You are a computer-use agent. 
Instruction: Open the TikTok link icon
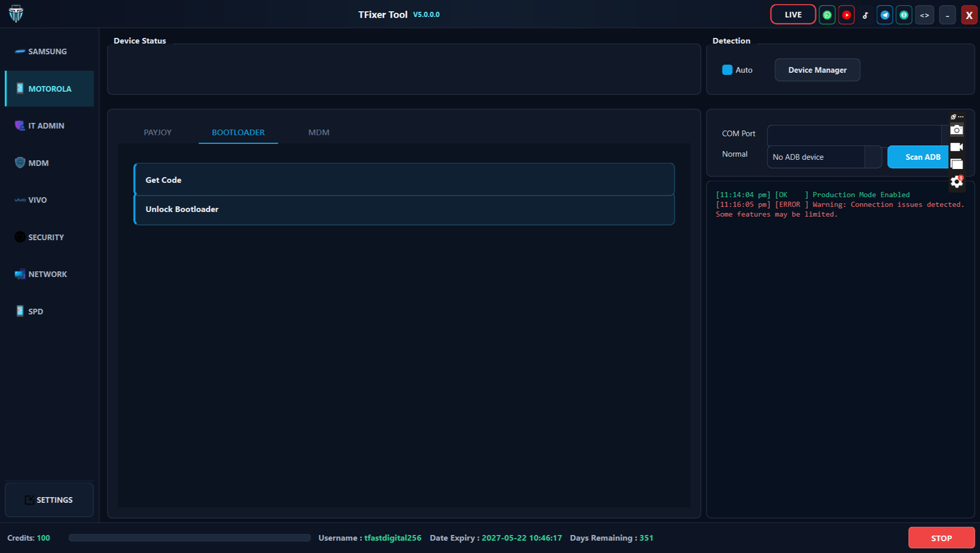[x=865, y=15]
